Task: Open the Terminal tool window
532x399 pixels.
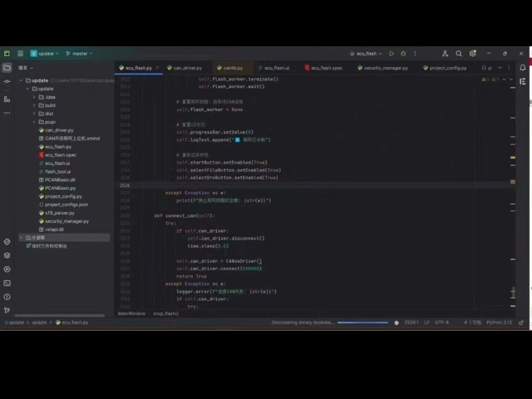Action: click(7, 283)
